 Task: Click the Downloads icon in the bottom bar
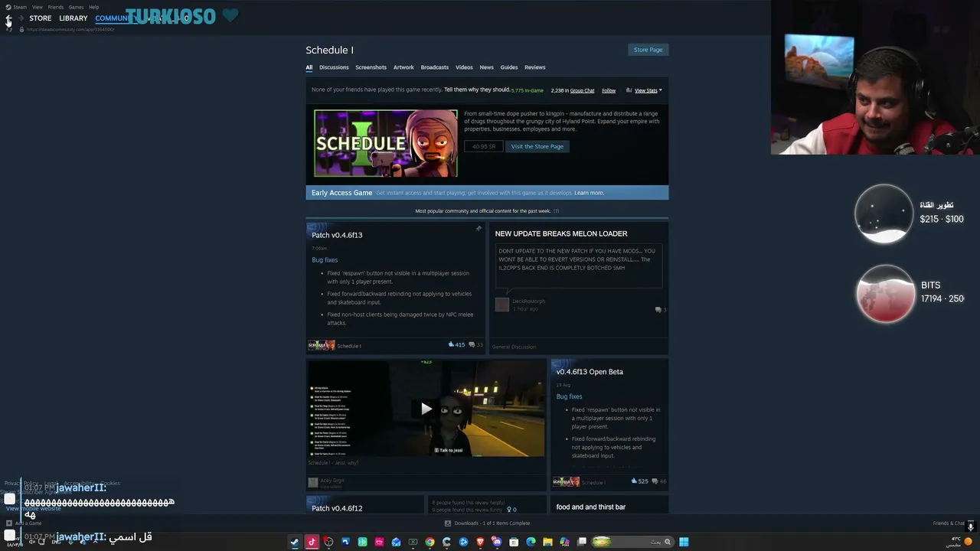pos(448,523)
